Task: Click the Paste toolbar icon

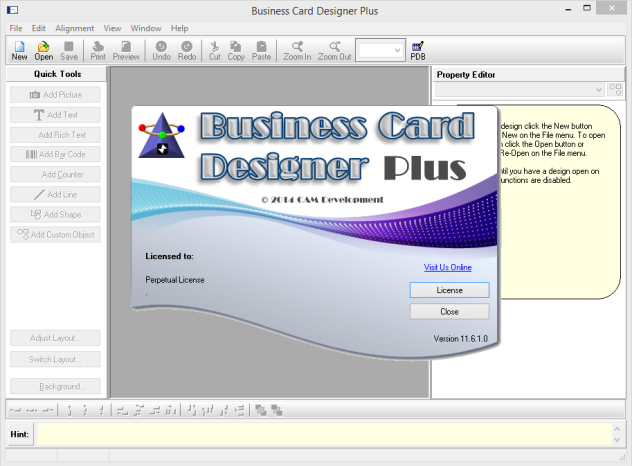Action: [x=262, y=50]
